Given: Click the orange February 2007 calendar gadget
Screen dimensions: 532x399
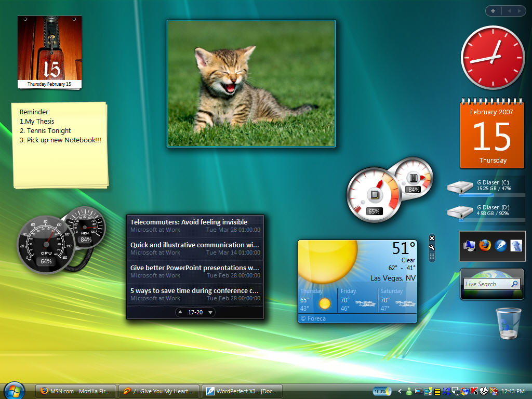Looking at the screenshot, I should (492, 134).
